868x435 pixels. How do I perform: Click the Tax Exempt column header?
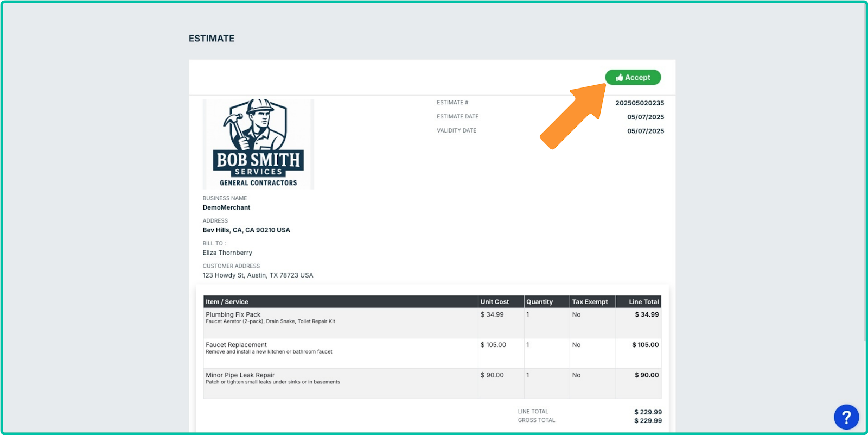tap(590, 302)
